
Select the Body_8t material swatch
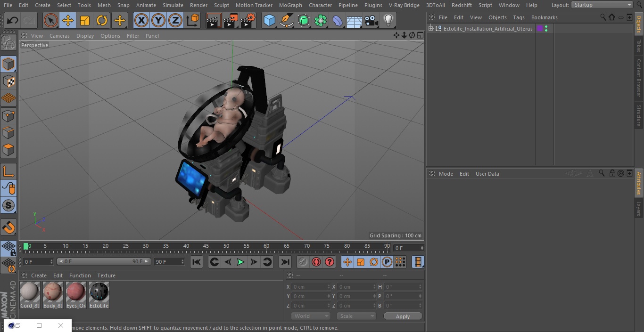tap(53, 295)
